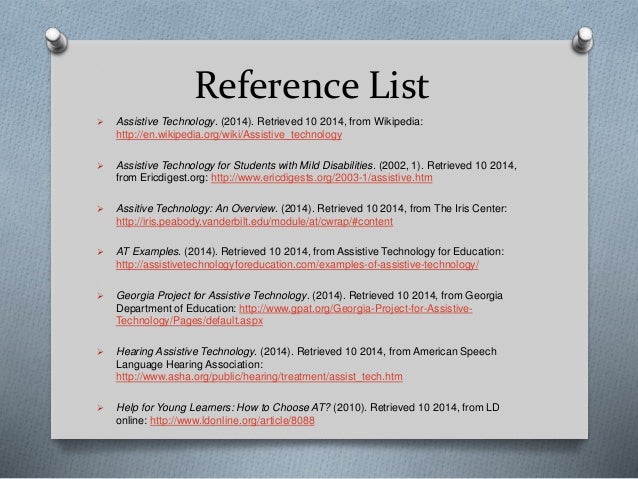The width and height of the screenshot is (638, 479).
Task: Click 'Assitive Technology: An Overview' title
Action: 197,208
